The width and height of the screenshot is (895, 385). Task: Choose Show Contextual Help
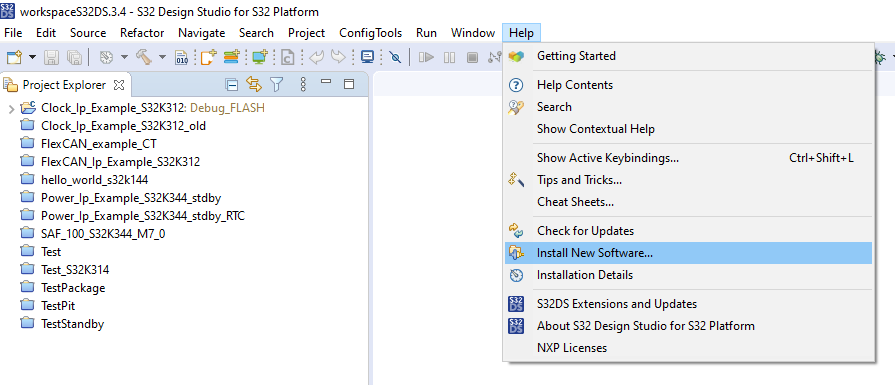tap(688, 129)
